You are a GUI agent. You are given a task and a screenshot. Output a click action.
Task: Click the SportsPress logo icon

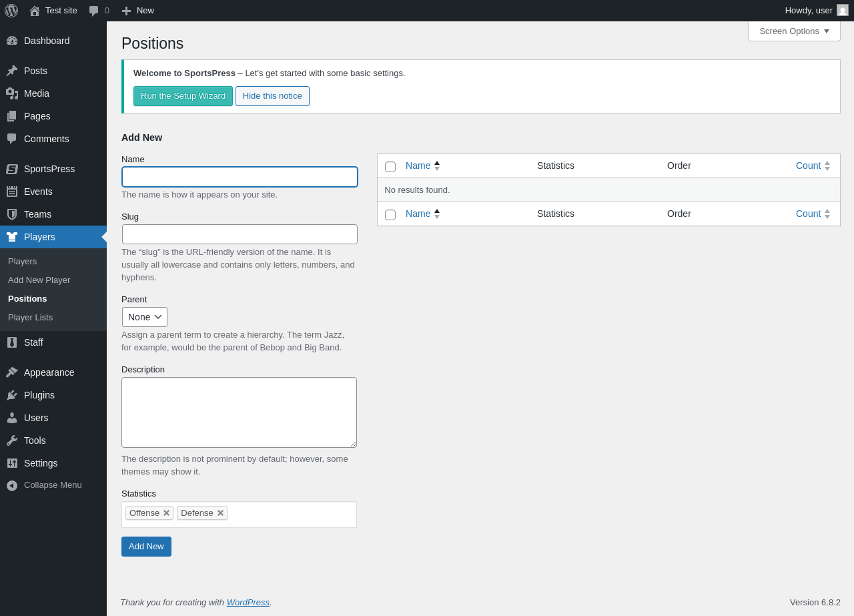12,169
